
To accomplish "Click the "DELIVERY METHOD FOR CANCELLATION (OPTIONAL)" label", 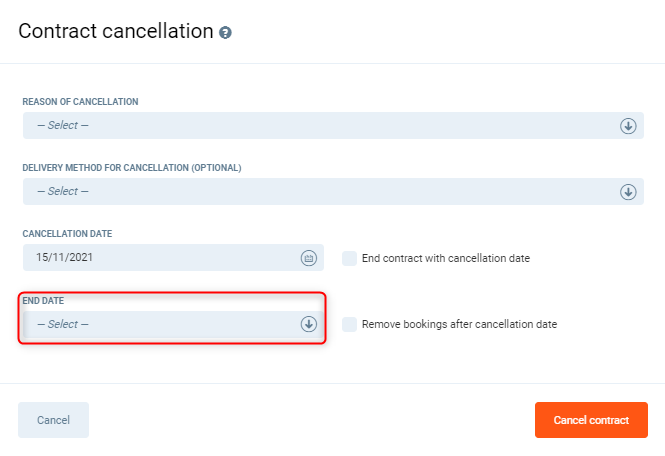I will pos(132,168).
